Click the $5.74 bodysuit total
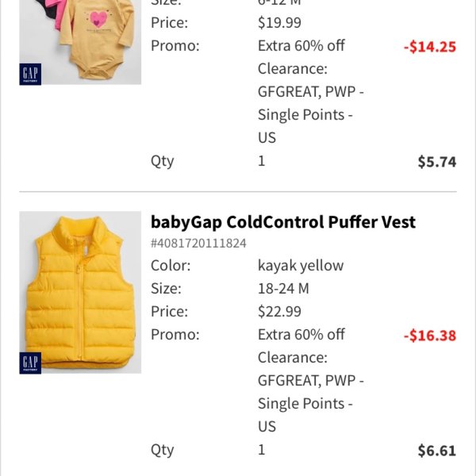476x476 pixels. (x=437, y=162)
